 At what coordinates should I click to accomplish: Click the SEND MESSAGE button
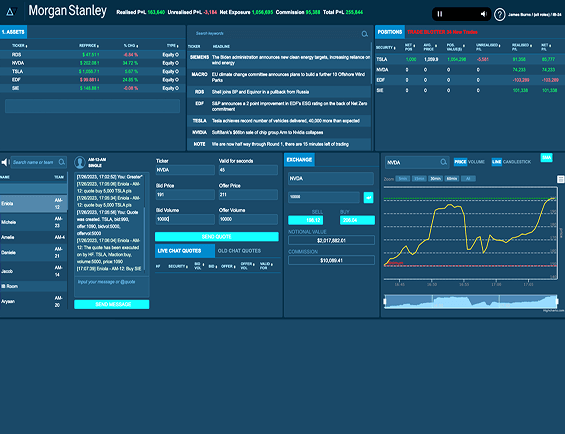click(112, 304)
